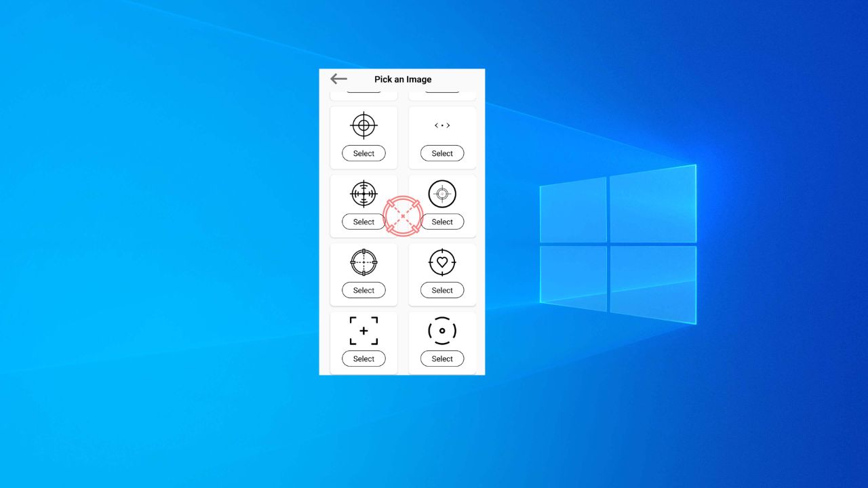Screen dimensions: 868x488
Task: Select button under dashed cross double-ring crosshair
Action: [363, 290]
